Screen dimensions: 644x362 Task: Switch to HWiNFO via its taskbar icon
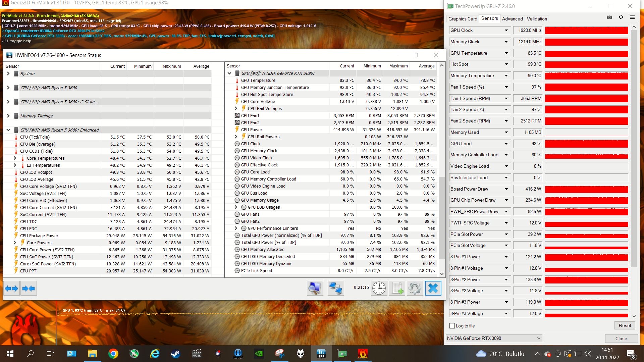tap(321, 354)
